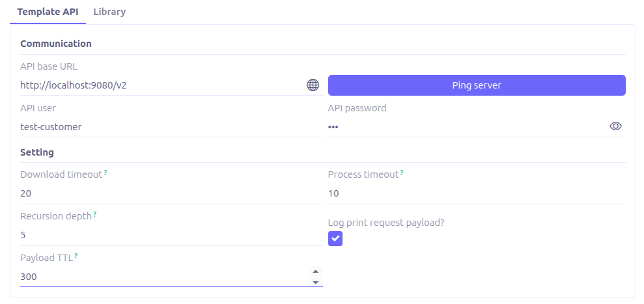Switch to the Library tab
The height and width of the screenshot is (304, 644).
tap(109, 12)
